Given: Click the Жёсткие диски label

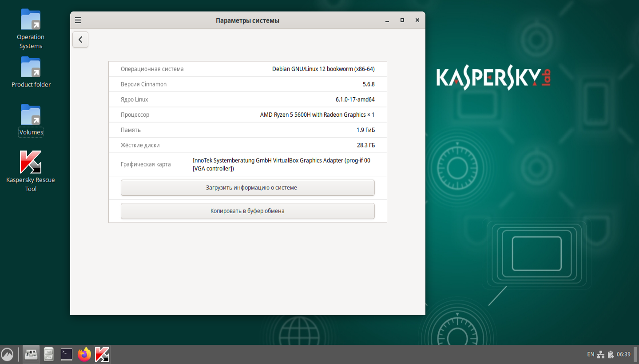Looking at the screenshot, I should [x=140, y=145].
